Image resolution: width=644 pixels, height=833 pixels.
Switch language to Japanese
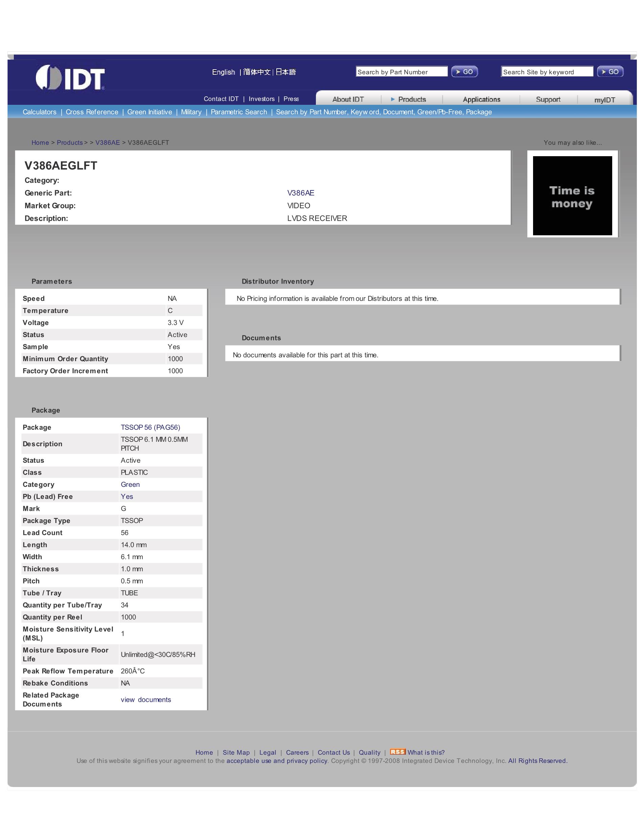(x=286, y=72)
